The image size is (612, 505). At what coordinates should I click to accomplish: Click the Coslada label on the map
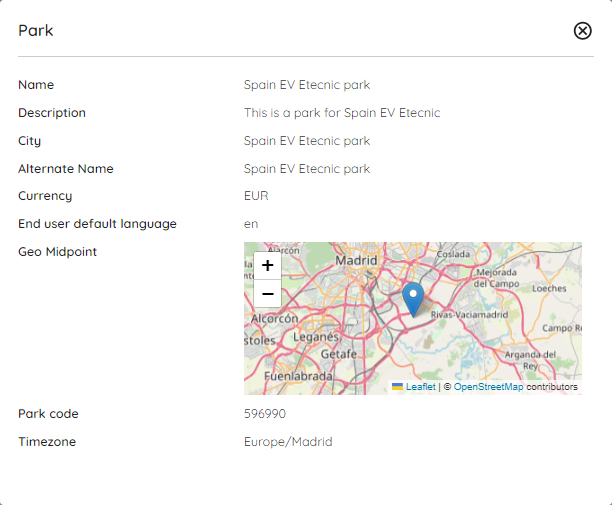click(x=453, y=254)
